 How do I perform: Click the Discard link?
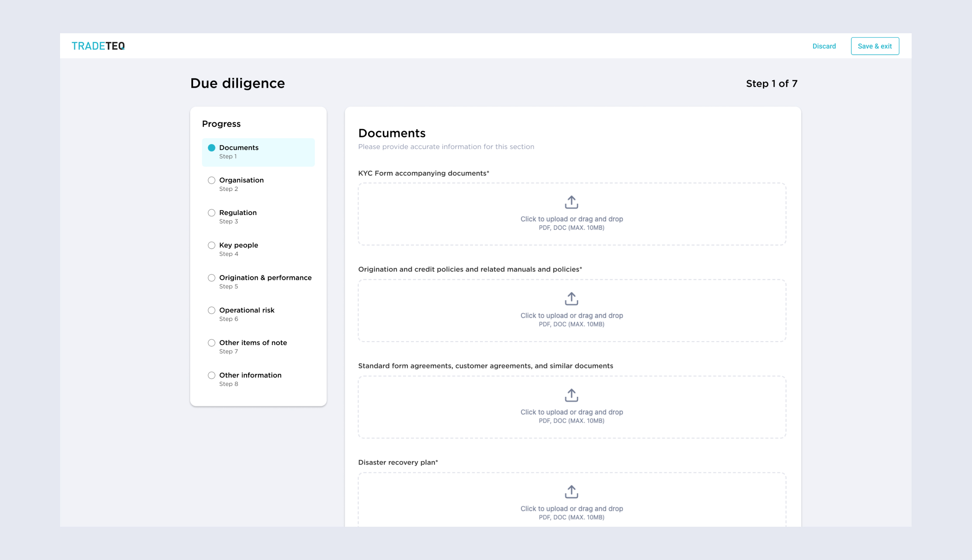824,46
